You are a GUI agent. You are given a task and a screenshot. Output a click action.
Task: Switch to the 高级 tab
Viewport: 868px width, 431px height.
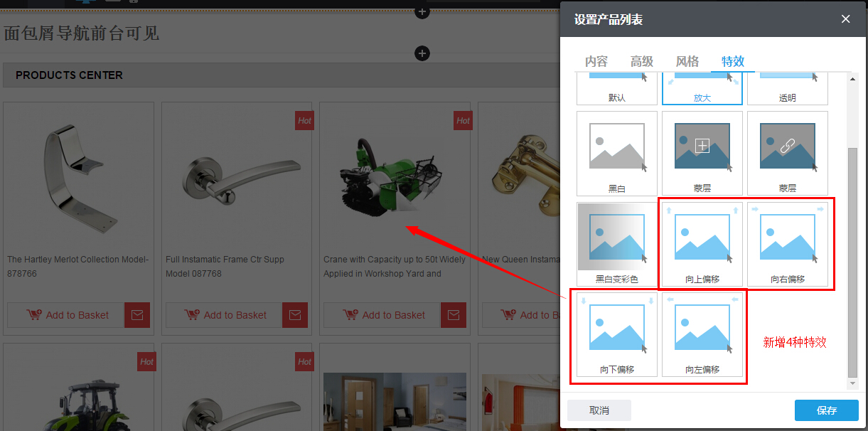point(642,61)
